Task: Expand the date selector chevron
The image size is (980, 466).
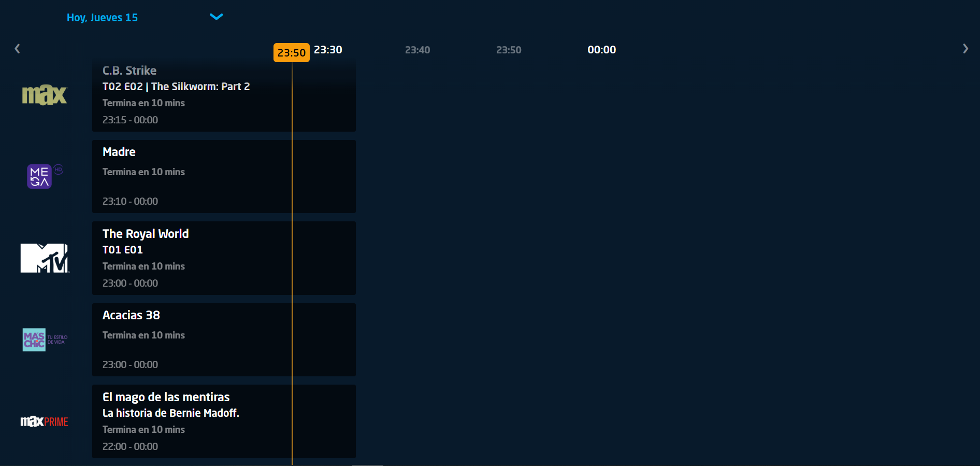Action: click(216, 17)
